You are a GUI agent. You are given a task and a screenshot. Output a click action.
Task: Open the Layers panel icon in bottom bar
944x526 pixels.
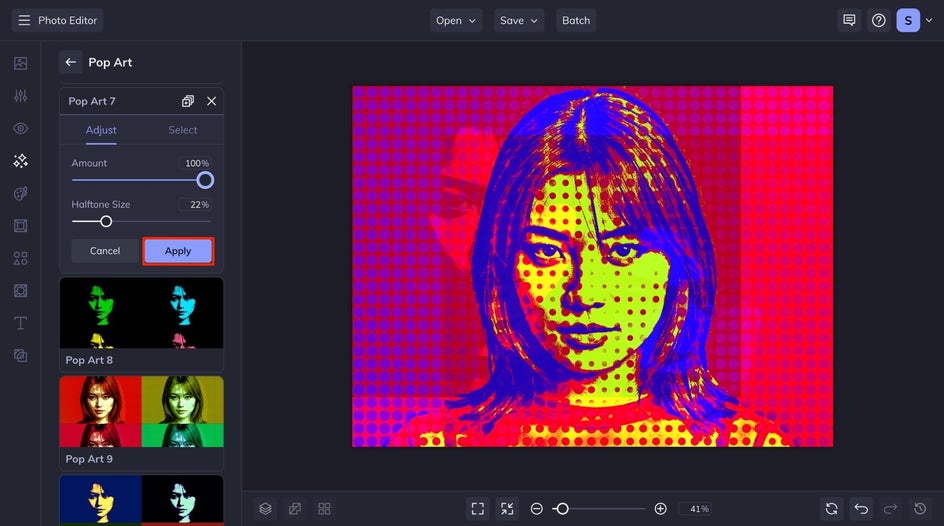pos(265,509)
